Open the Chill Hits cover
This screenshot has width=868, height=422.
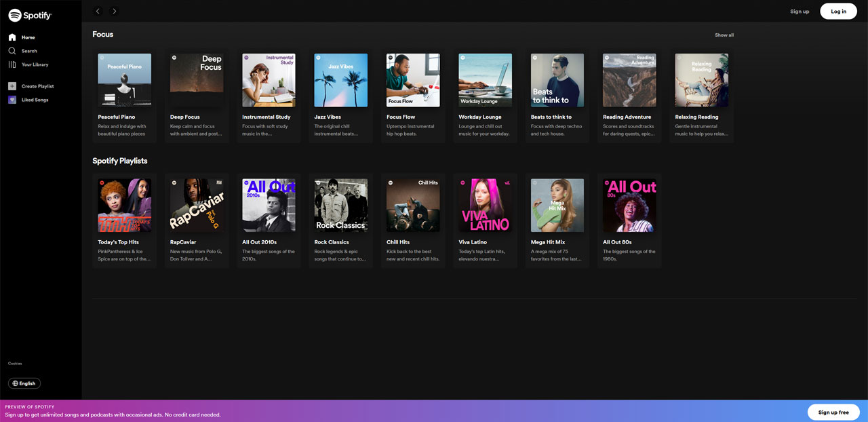coord(413,205)
